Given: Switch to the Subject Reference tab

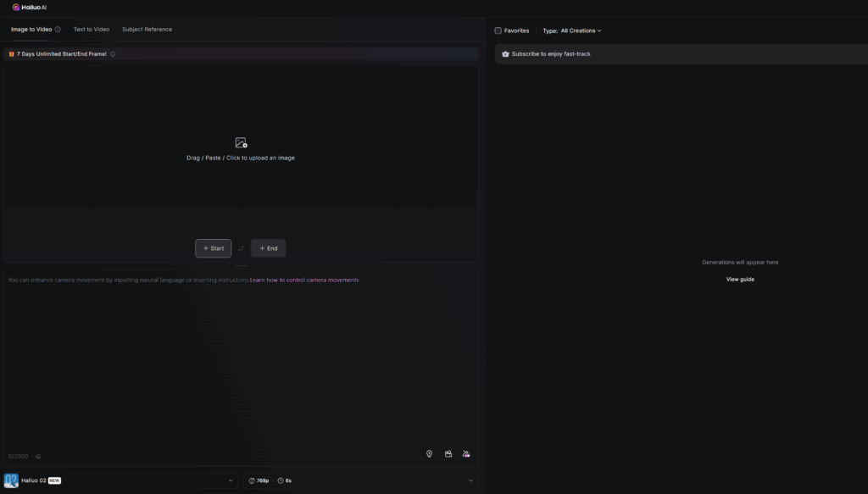Looking at the screenshot, I should [x=147, y=30].
